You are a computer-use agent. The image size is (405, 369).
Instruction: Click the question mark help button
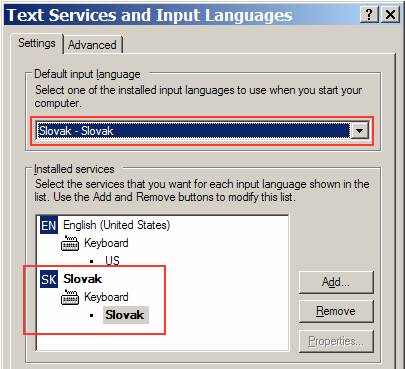(369, 15)
